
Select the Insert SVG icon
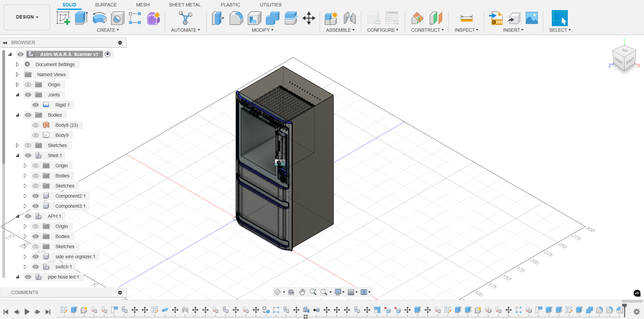(496, 18)
